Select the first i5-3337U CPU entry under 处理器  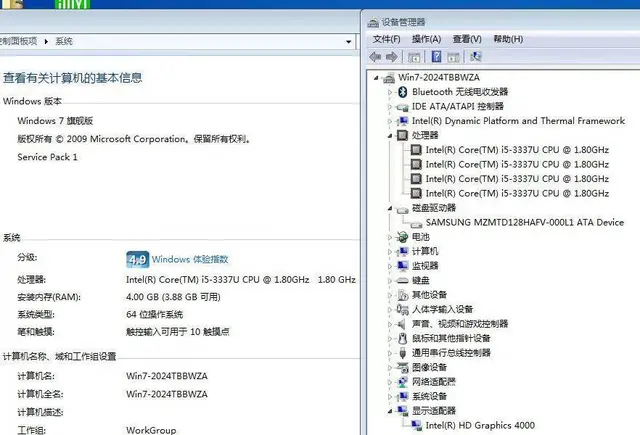[517, 150]
